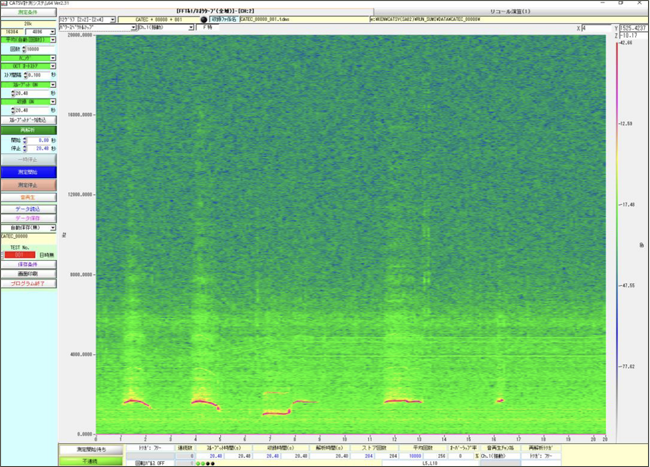The height and width of the screenshot is (467, 650).
Task: Click the blue 測定開始 button
Action: pos(27,171)
